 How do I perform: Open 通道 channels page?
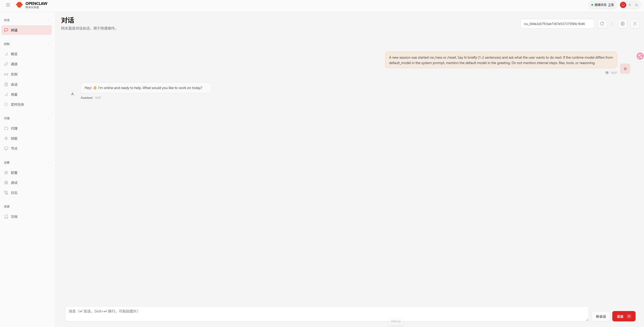point(27,64)
